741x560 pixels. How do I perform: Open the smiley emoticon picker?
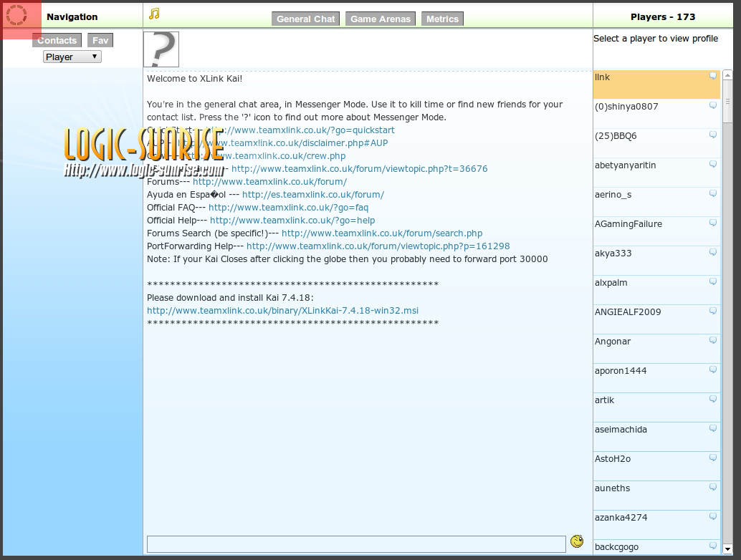click(577, 541)
